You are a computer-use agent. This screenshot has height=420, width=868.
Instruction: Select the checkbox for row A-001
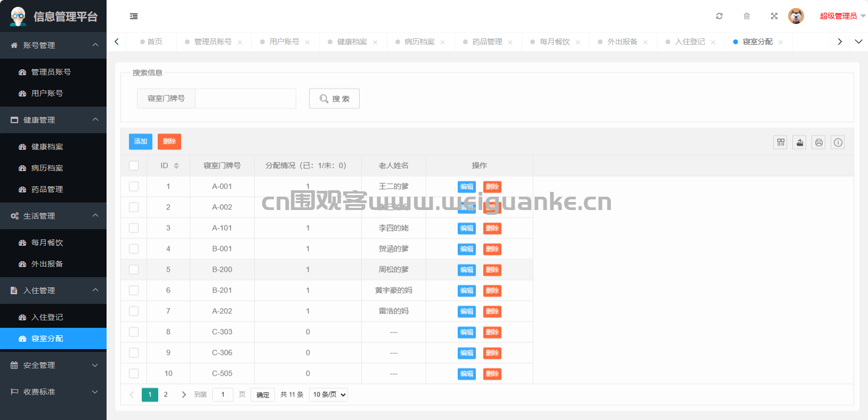[134, 187]
